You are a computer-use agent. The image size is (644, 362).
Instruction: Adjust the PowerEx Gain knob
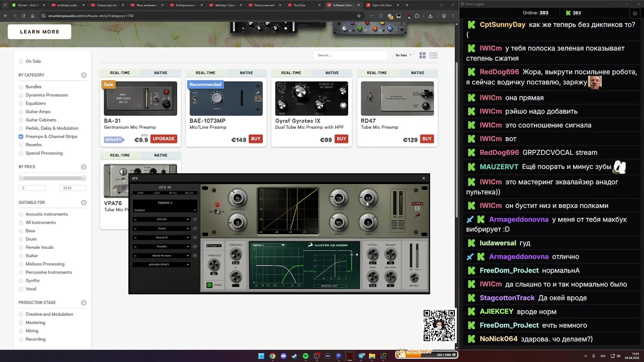(368, 222)
